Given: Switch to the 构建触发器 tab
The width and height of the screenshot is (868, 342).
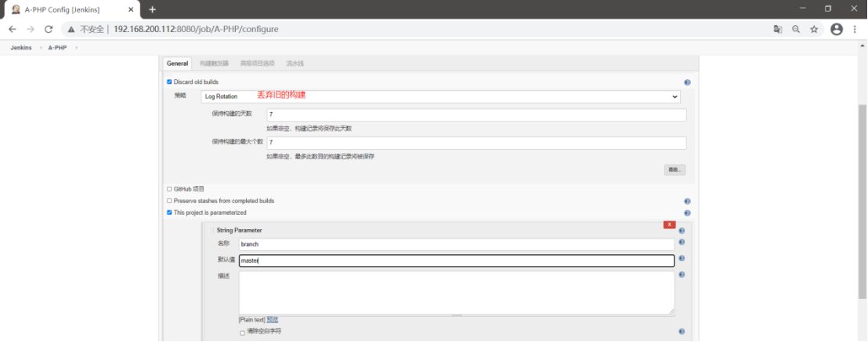Looking at the screenshot, I should click(x=214, y=64).
